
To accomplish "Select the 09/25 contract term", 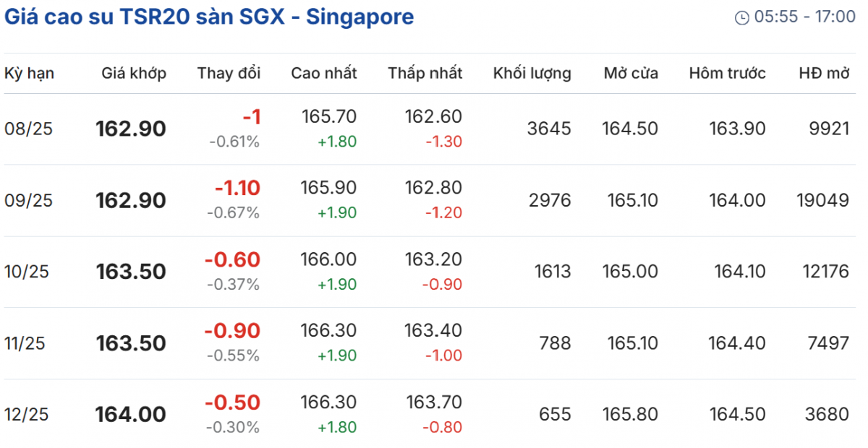I will click(29, 200).
